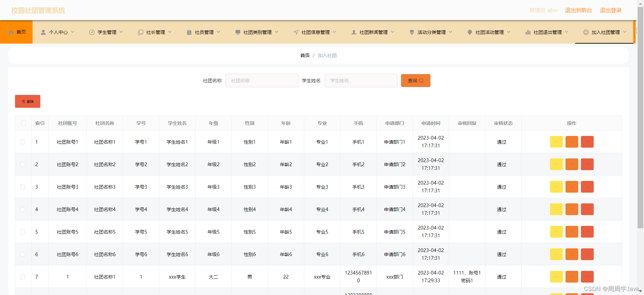Click the red action button in row 1
The height and width of the screenshot is (295, 644).
[587, 142]
